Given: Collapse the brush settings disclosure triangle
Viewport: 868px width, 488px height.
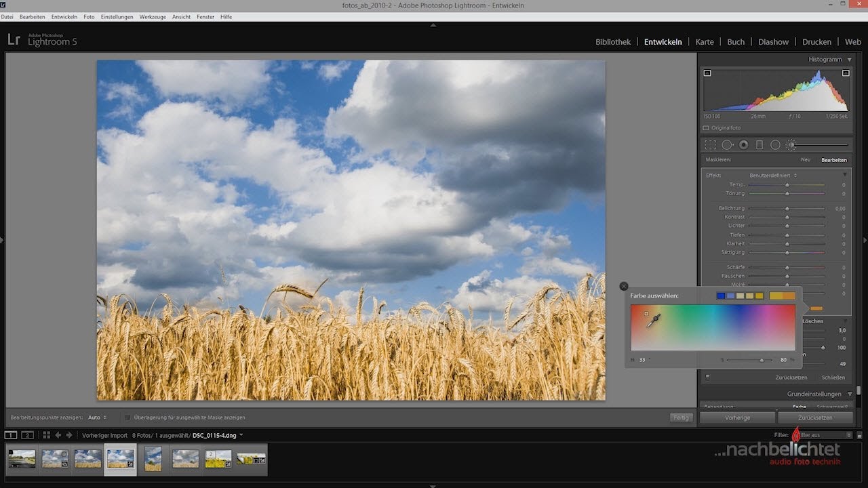Looking at the screenshot, I should point(845,321).
